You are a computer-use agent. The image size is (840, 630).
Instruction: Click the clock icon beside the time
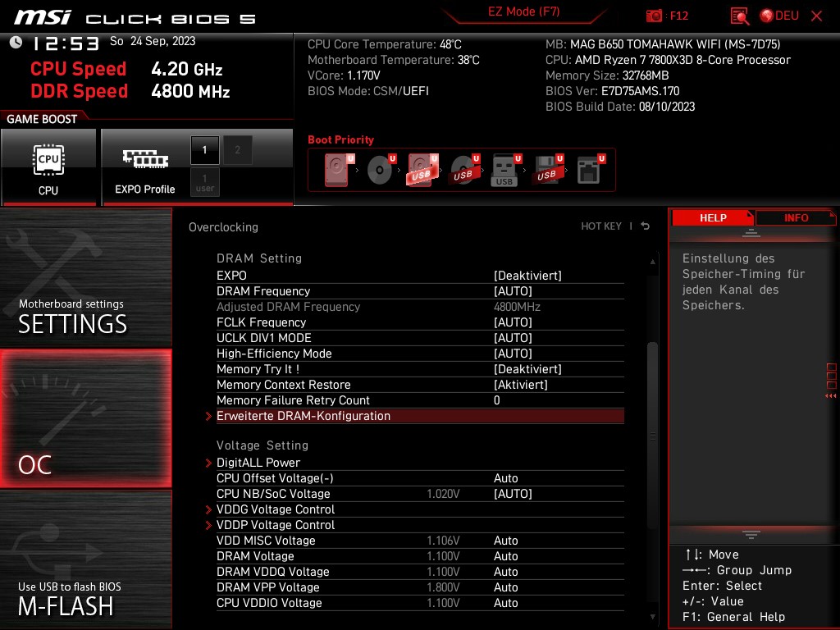16,43
